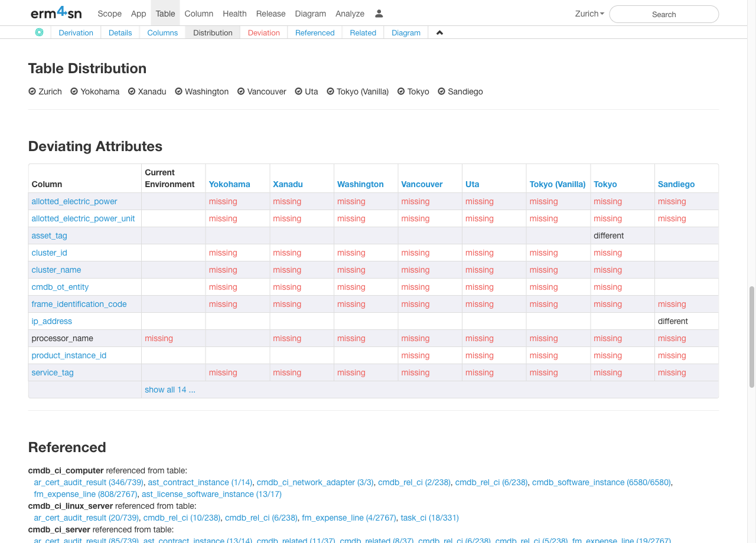Image resolution: width=756 pixels, height=543 pixels.
Task: Click the Washington check-circle icon
Action: coord(179,91)
